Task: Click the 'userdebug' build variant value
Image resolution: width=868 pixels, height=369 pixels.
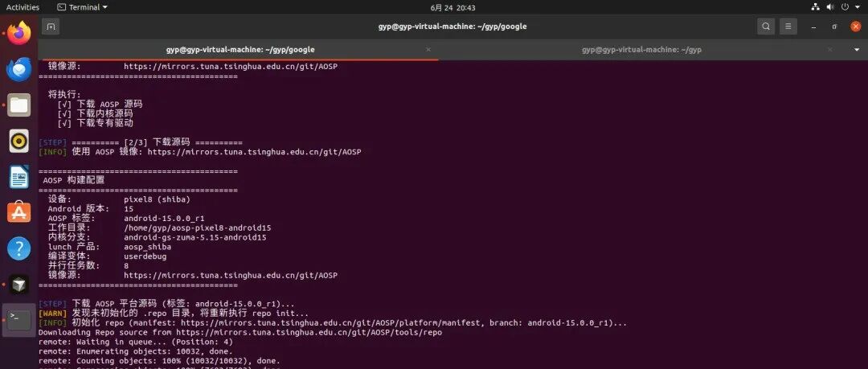Action: click(145, 256)
